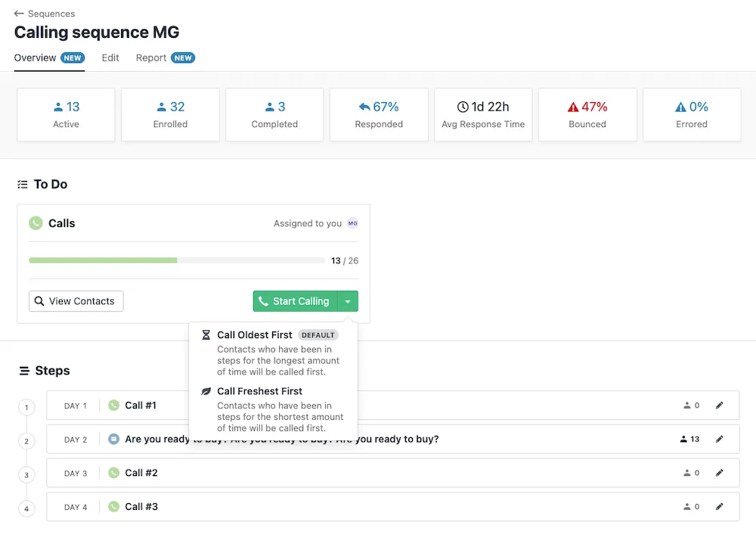
Task: Click the green phone icon beside Calls
Action: coord(36,223)
